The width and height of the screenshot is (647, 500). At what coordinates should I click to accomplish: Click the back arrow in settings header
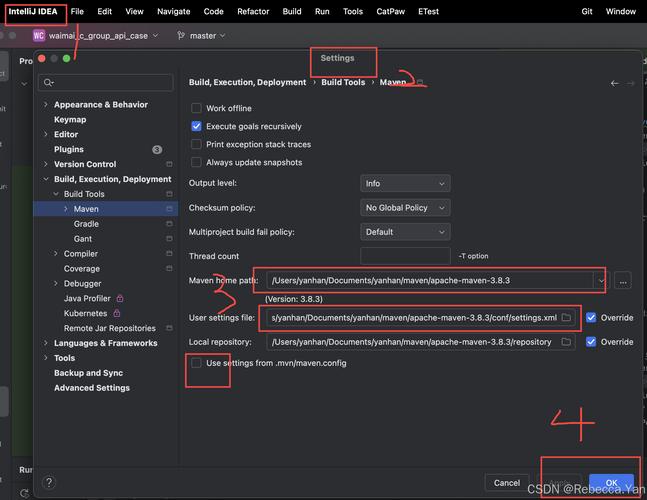614,83
